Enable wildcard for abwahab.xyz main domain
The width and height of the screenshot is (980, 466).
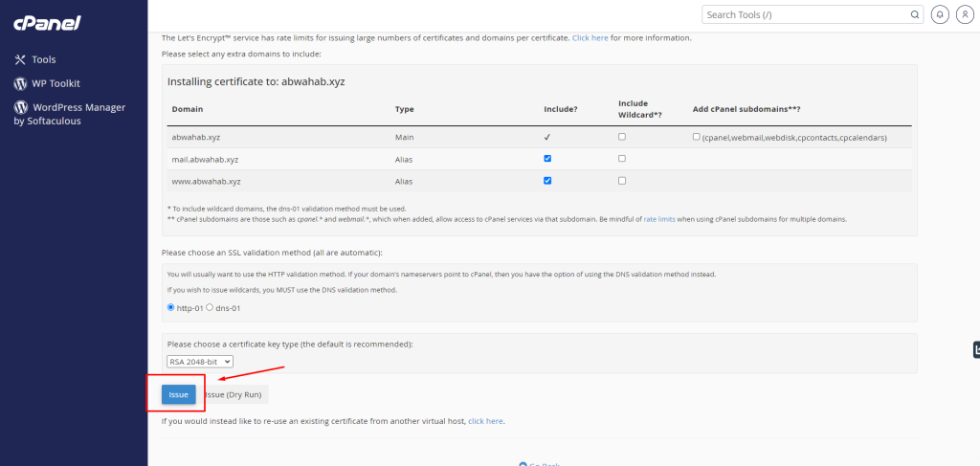click(622, 137)
